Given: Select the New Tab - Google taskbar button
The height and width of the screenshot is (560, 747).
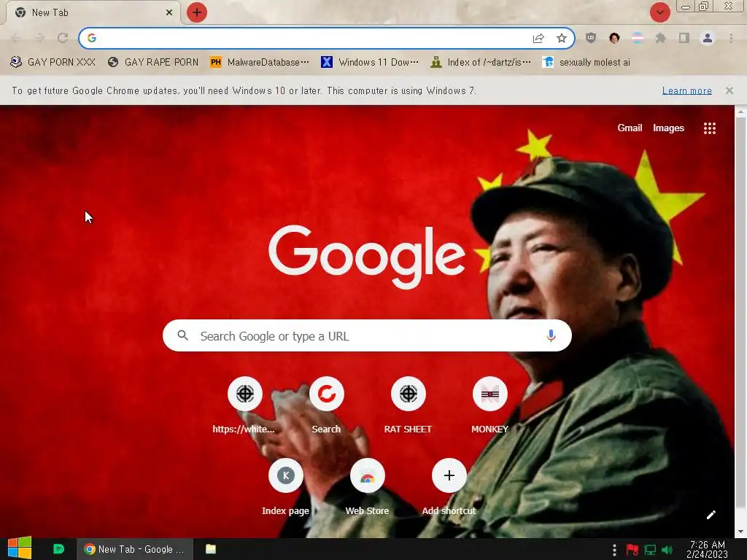Looking at the screenshot, I should click(x=135, y=549).
